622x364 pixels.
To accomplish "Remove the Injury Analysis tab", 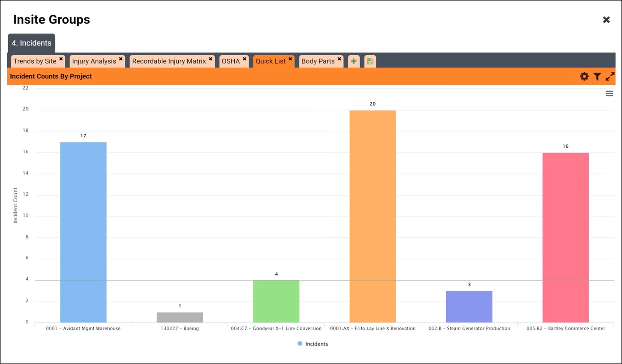I will (x=121, y=59).
